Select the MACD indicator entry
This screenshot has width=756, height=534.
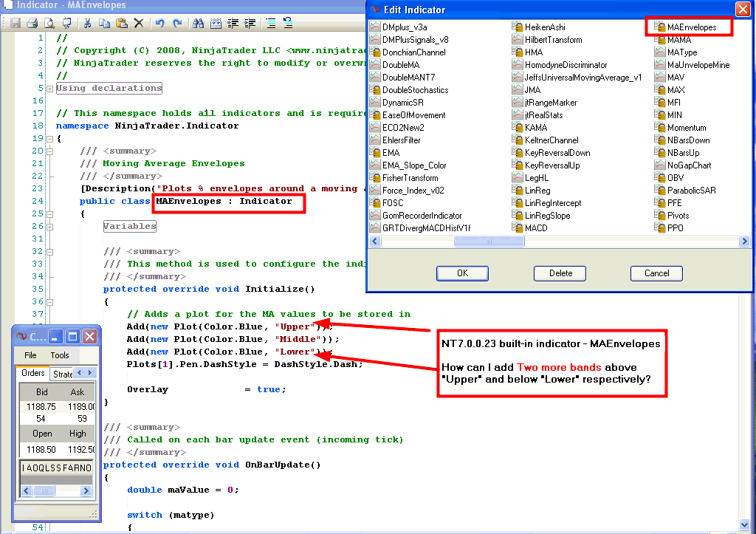536,227
